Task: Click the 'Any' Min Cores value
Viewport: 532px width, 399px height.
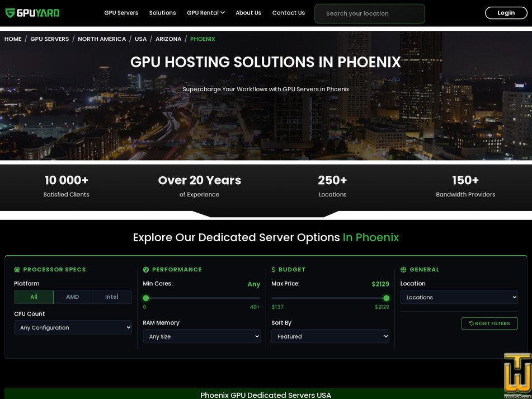Action: (x=254, y=284)
